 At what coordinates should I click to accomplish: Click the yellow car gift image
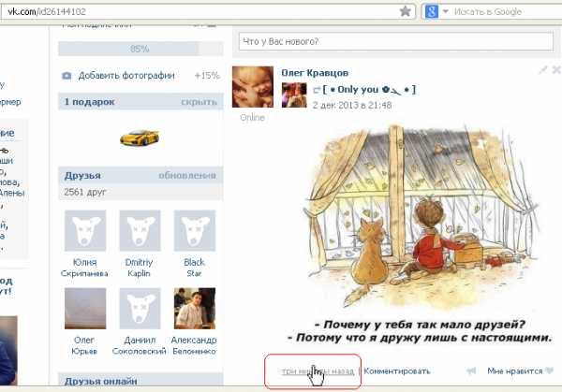tap(140, 138)
